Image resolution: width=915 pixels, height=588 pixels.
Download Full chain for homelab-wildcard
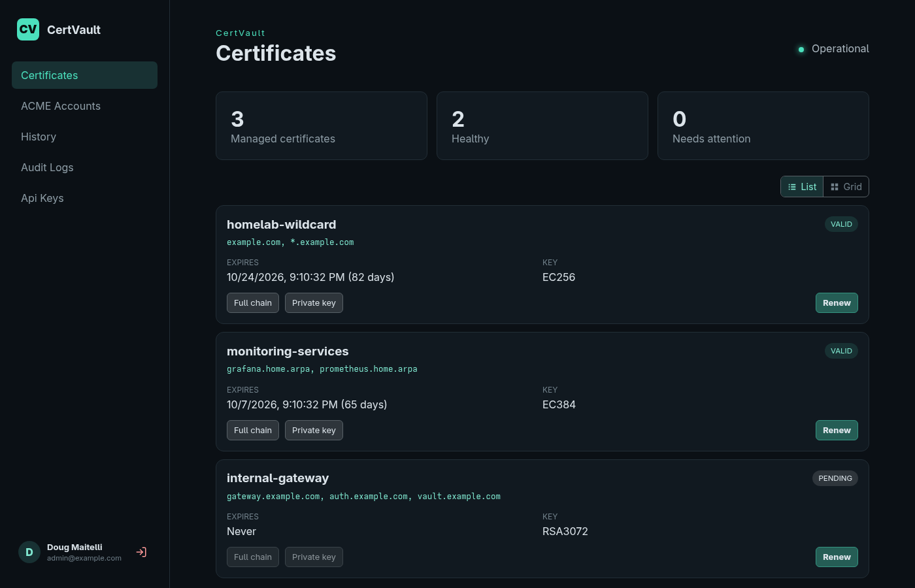click(x=253, y=303)
